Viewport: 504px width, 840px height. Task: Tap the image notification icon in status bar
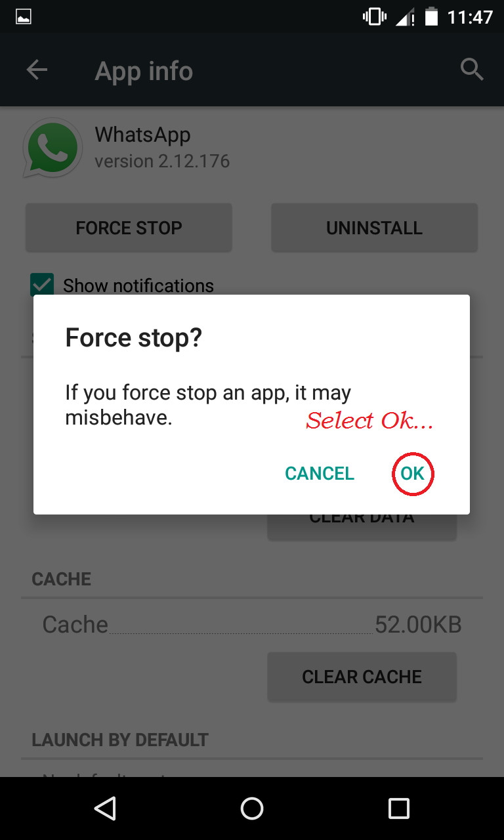coord(24,17)
